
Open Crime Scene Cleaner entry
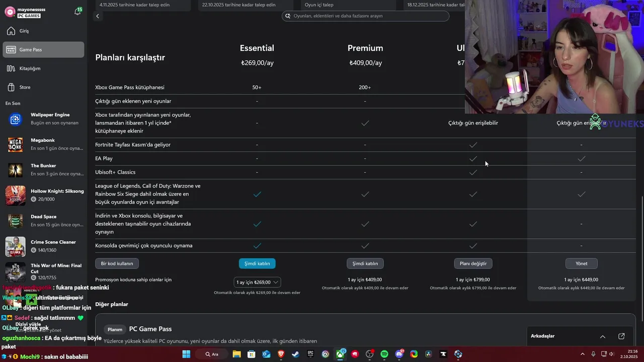[43, 246]
